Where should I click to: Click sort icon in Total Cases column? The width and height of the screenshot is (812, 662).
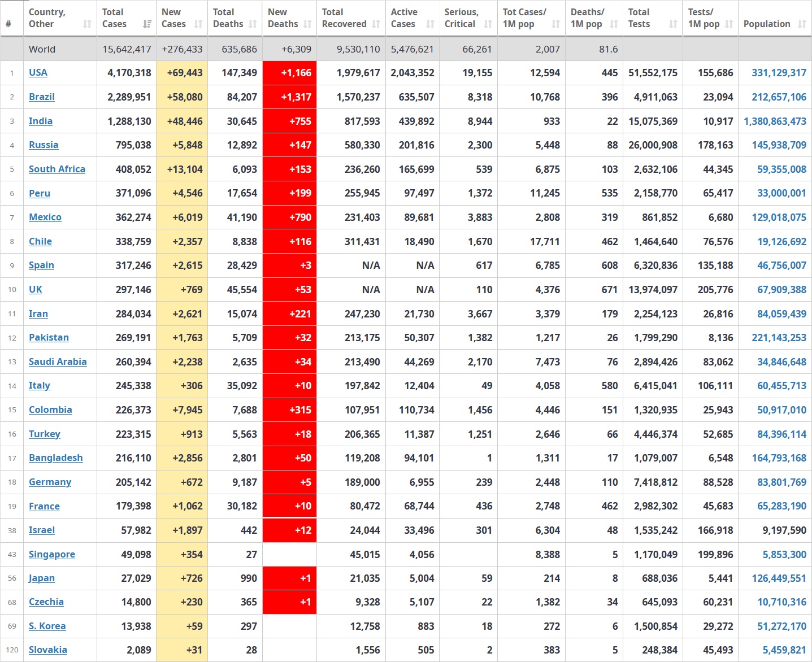click(x=147, y=24)
